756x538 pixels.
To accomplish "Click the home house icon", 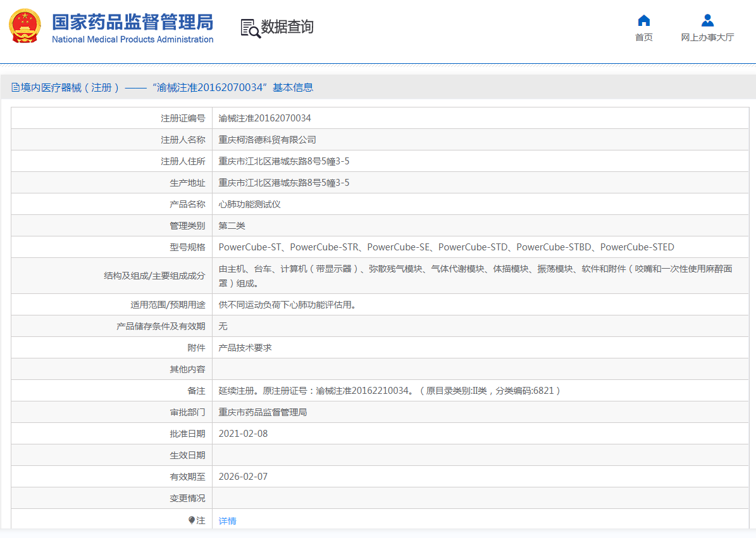I will (x=644, y=20).
